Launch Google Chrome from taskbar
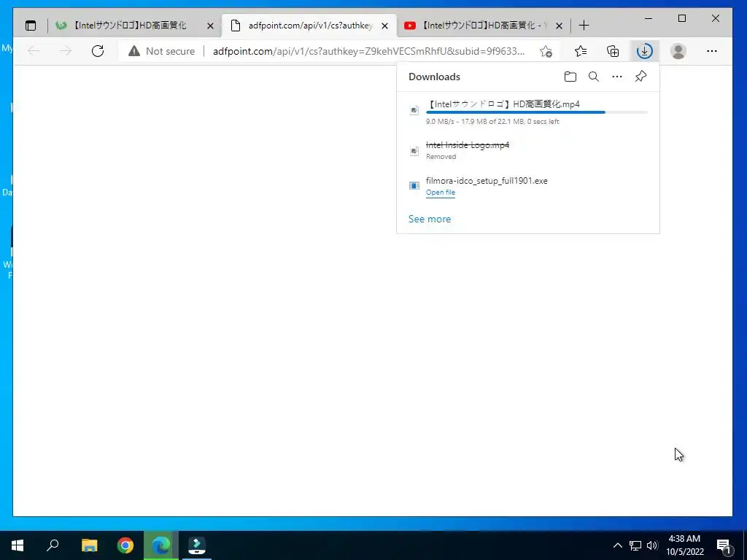Image resolution: width=747 pixels, height=560 pixels. pyautogui.click(x=125, y=545)
